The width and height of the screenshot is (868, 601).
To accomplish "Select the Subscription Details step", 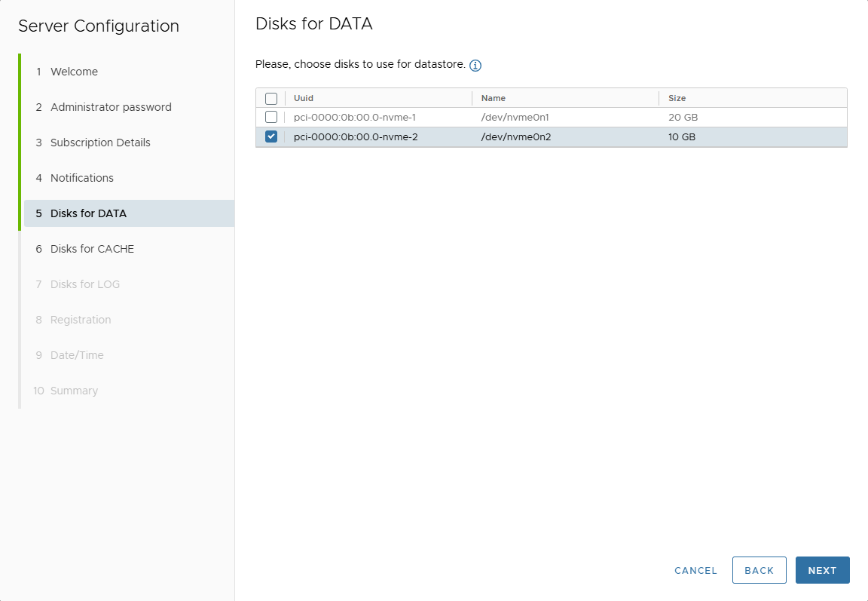I will pyautogui.click(x=99, y=142).
